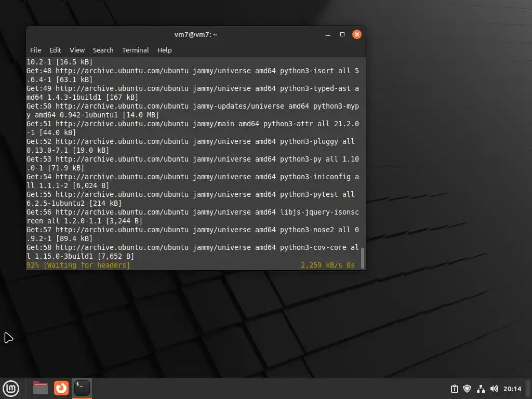Open the clipboard notification tray icon
532x399 pixels.
coord(454,389)
